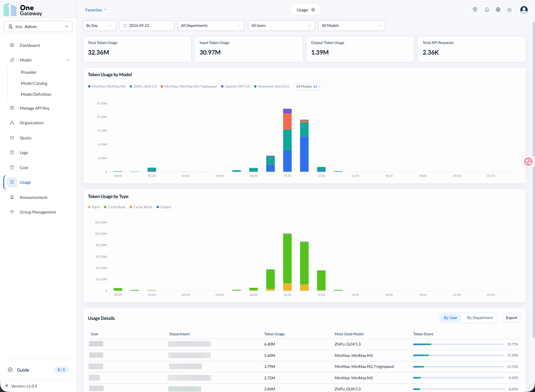535x392 pixels.
Task: Click the token share bar for 19.77%
Action: coord(459,344)
